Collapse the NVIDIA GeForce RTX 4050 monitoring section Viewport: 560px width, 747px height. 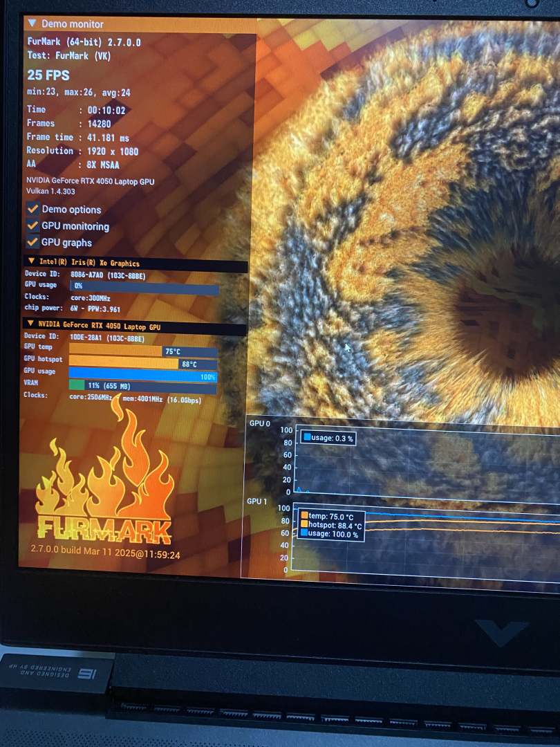[30, 324]
